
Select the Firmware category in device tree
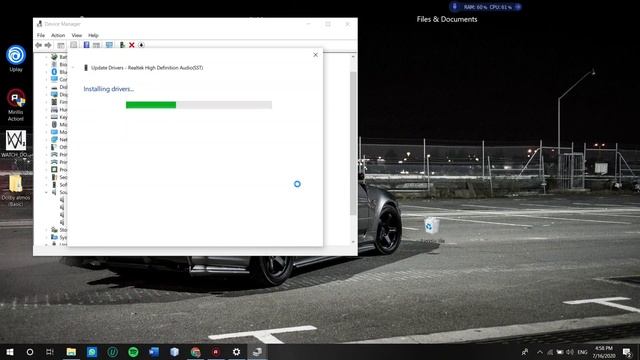[x=59, y=102]
